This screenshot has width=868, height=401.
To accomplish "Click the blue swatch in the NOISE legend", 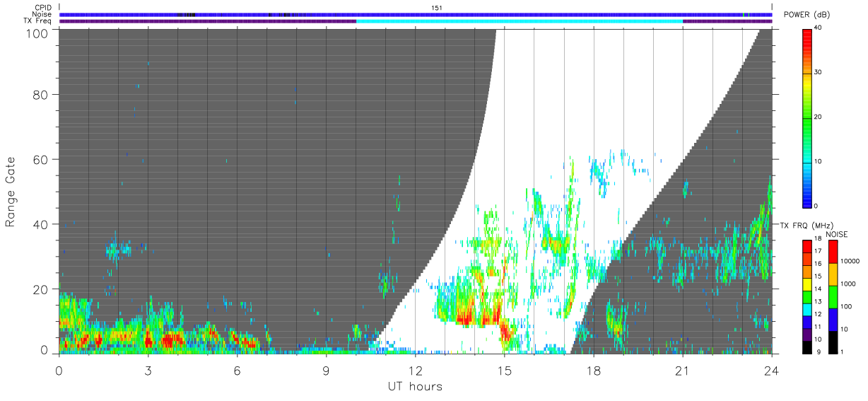I will (x=833, y=319).
